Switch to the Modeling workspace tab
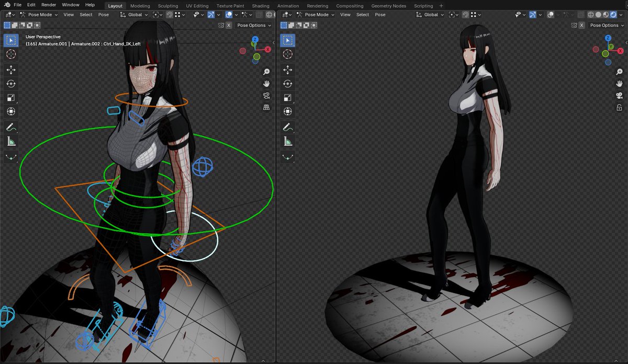This screenshot has height=364, width=628. pyautogui.click(x=140, y=6)
